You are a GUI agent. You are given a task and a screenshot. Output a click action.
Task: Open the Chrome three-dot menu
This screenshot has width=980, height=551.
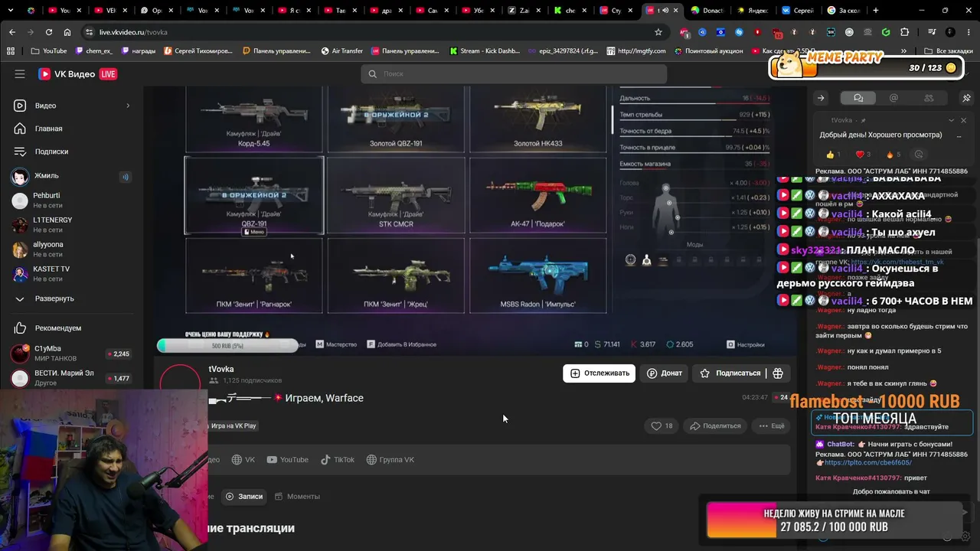tap(968, 32)
